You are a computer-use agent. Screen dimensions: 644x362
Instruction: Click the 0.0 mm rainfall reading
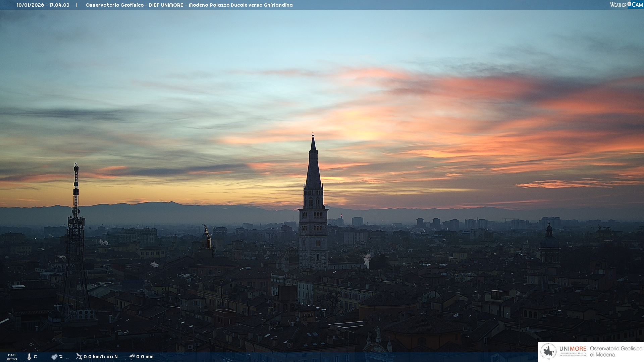145,357
